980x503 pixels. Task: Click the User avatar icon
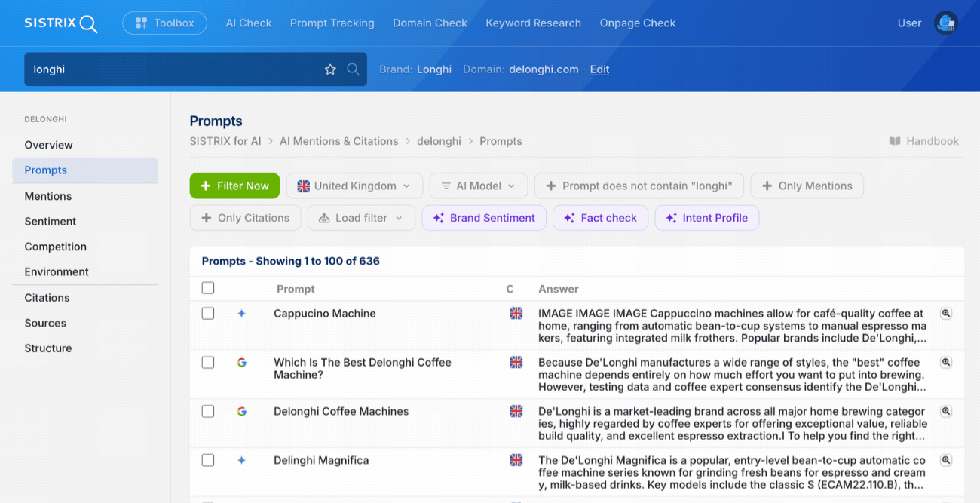pyautogui.click(x=945, y=23)
